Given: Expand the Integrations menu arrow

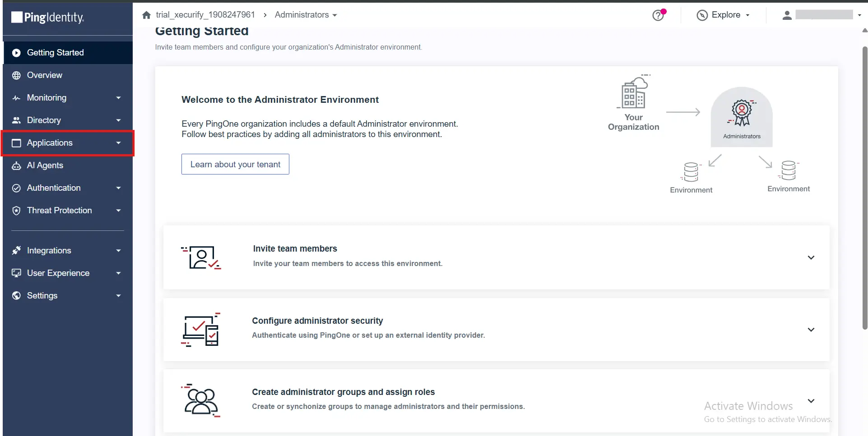Looking at the screenshot, I should coord(118,251).
